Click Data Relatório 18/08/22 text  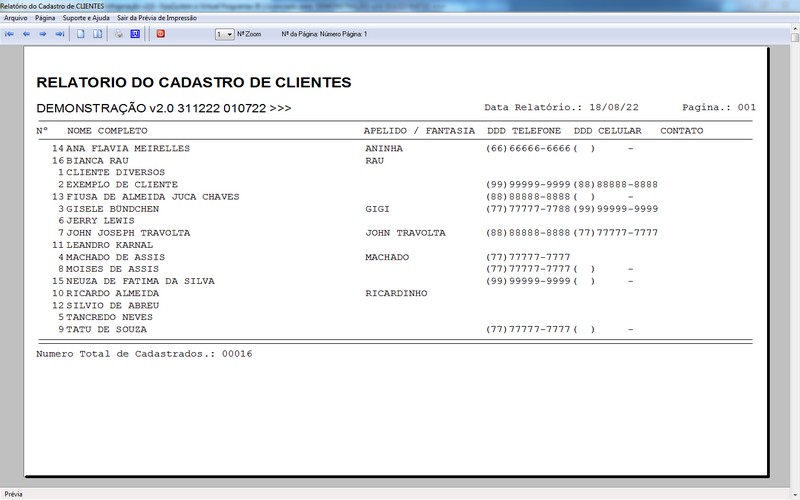[x=561, y=107]
